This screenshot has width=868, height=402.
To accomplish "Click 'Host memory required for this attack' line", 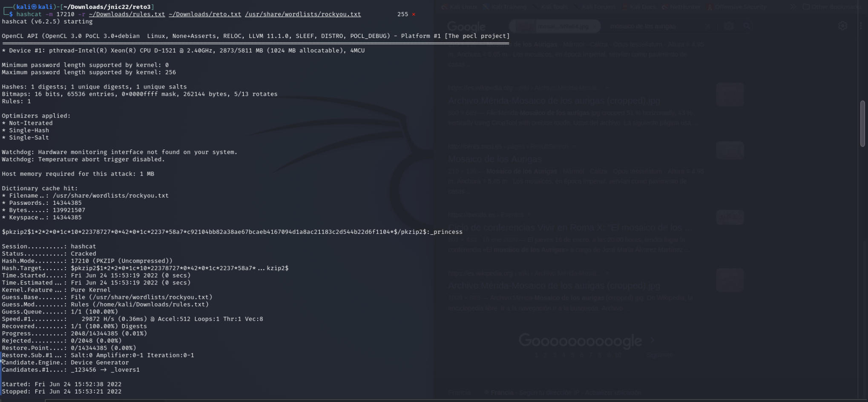I will [x=78, y=174].
